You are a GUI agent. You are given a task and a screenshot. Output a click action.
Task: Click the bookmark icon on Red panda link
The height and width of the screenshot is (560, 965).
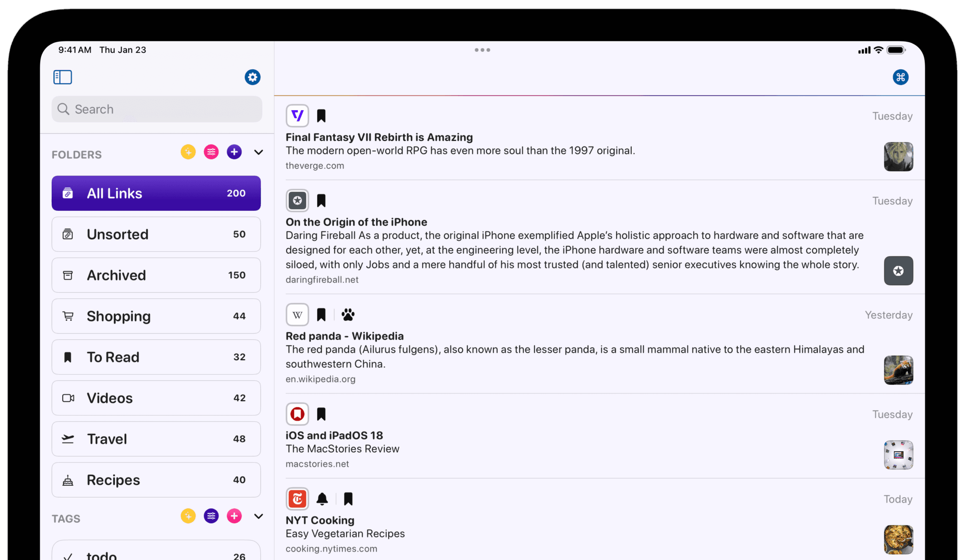pos(321,315)
